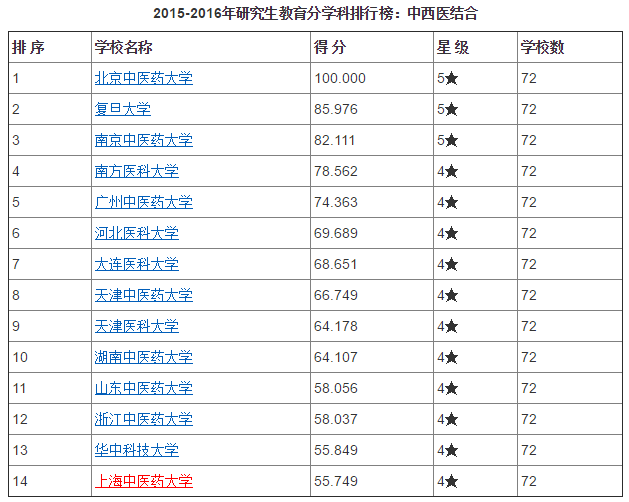This screenshot has width=629, height=502.
Task: Open the 湖南中医药大学 link
Action: tap(143, 357)
